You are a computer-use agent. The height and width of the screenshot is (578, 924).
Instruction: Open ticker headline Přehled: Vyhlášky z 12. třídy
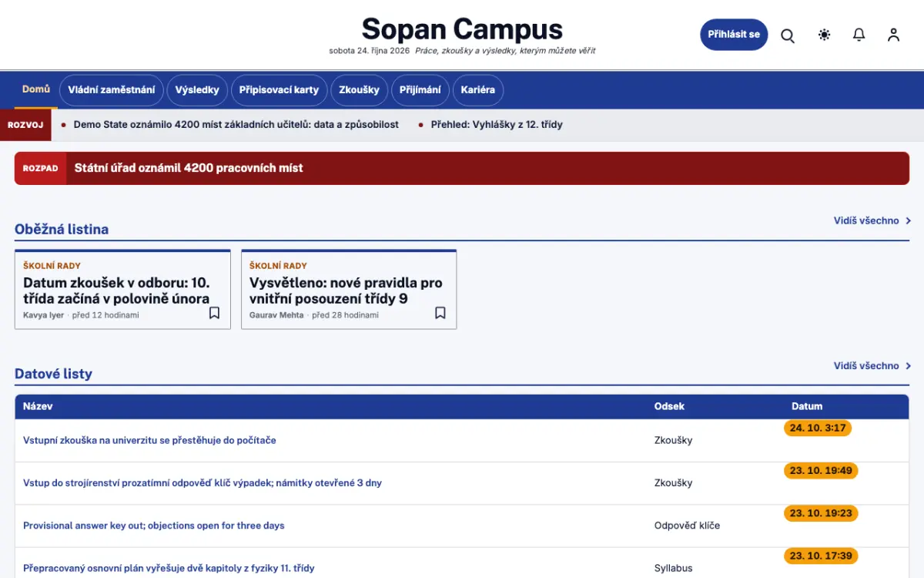point(497,124)
